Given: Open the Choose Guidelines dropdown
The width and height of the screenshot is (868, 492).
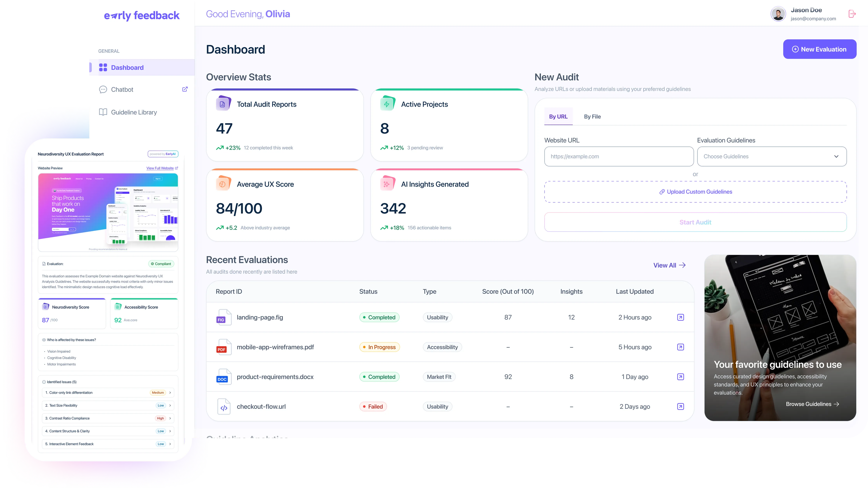Looking at the screenshot, I should [x=771, y=156].
